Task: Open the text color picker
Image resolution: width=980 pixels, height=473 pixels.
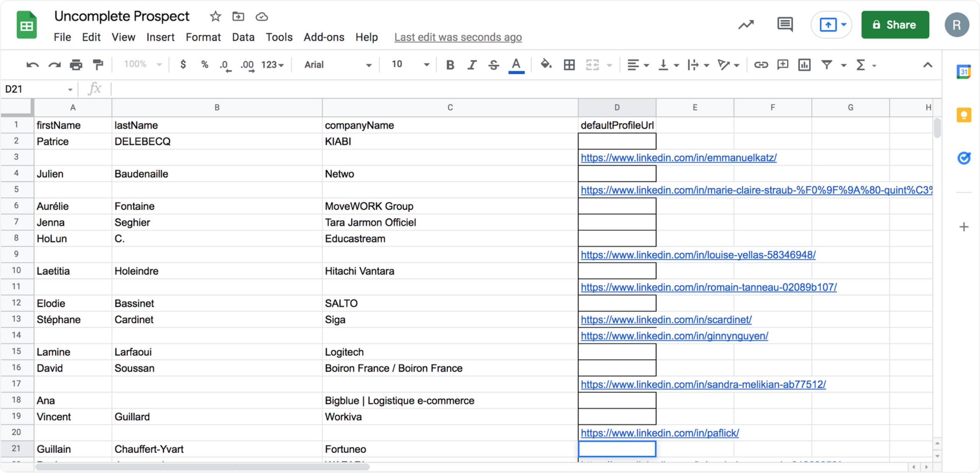Action: (x=516, y=65)
